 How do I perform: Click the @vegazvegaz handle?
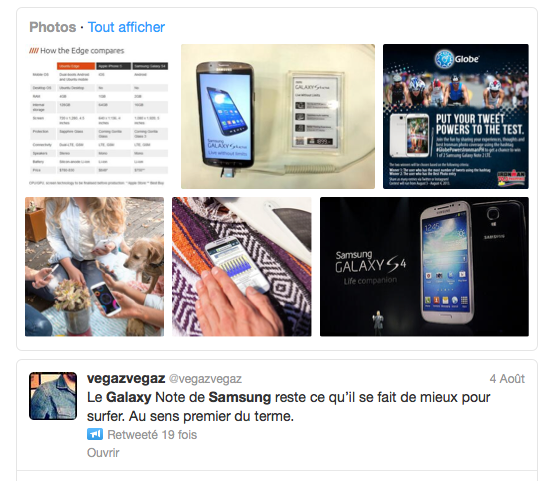[x=205, y=379]
